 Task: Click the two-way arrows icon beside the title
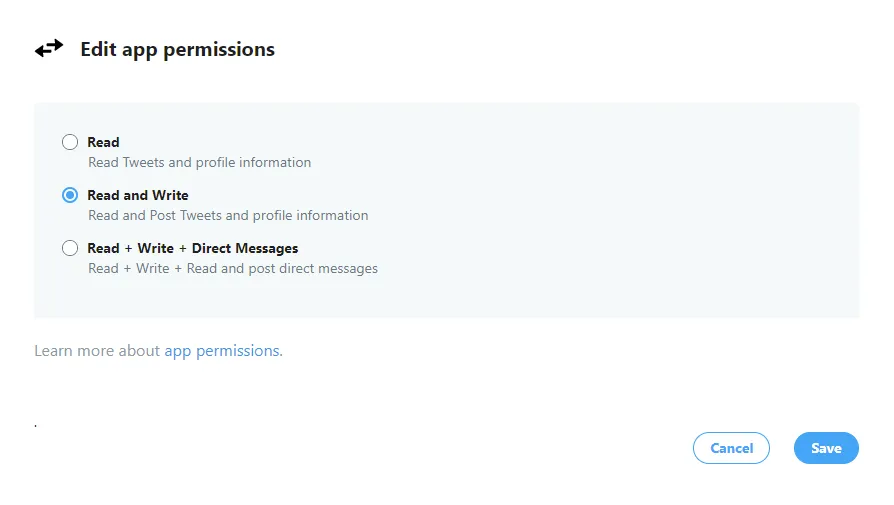coord(49,48)
